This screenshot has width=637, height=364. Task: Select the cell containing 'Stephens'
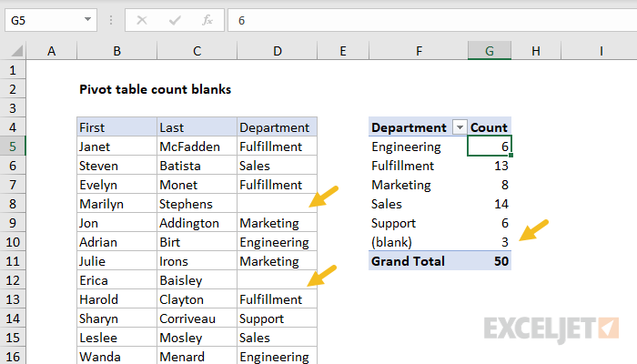pos(197,204)
